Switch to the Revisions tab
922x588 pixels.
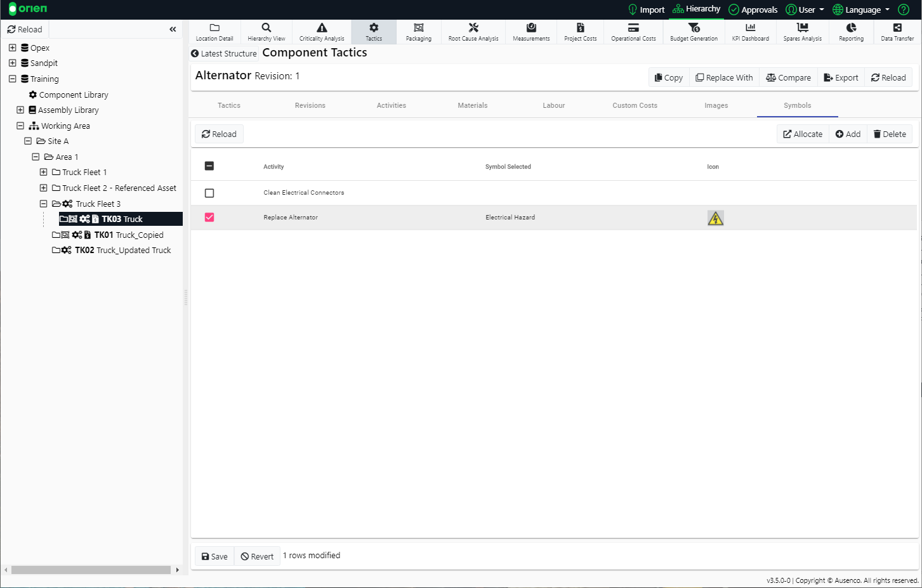(310, 105)
